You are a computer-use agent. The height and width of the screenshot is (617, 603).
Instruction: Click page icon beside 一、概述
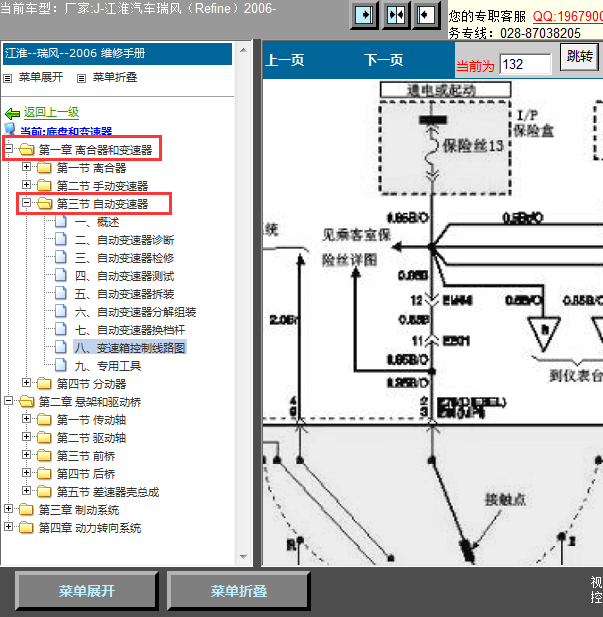coord(61,222)
